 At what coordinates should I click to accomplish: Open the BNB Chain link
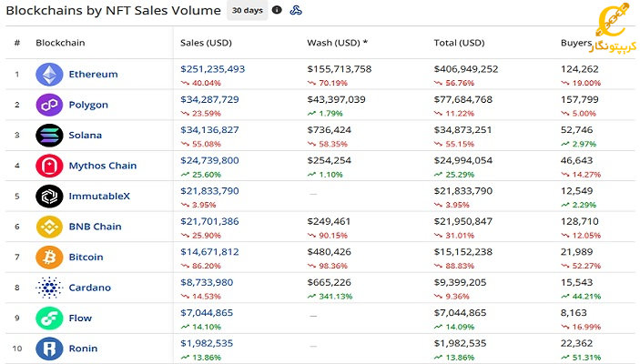[95, 227]
